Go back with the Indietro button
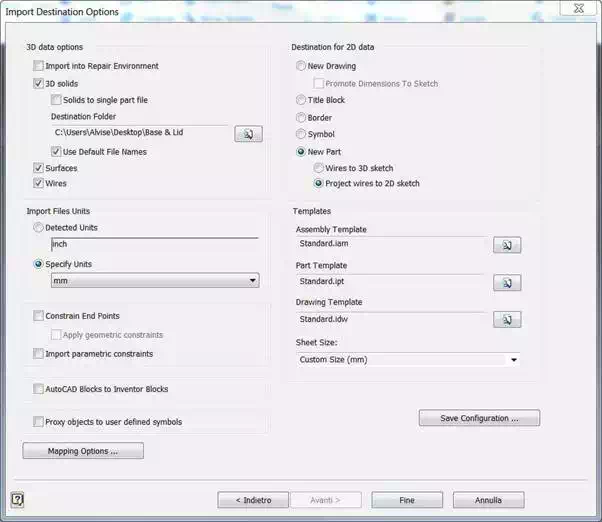602x522 pixels. click(x=253, y=500)
